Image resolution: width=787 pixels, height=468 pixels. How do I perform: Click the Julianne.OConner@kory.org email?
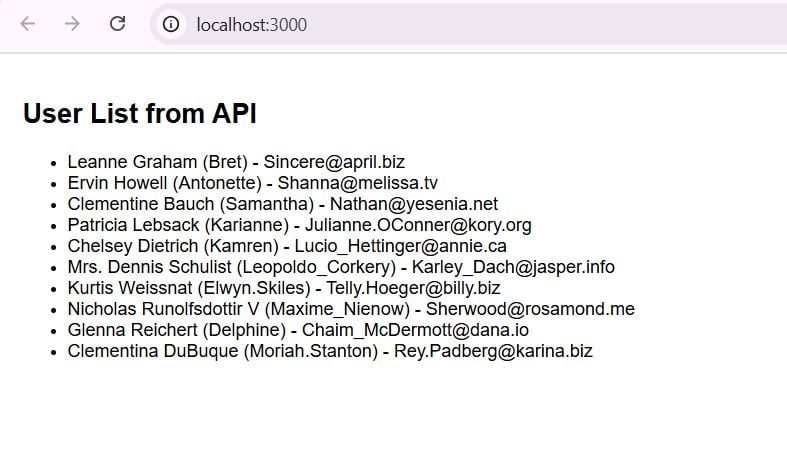(418, 225)
